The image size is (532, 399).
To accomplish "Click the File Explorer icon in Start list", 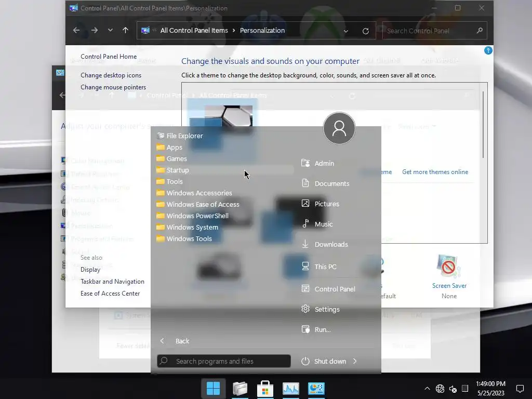I will pyautogui.click(x=161, y=136).
